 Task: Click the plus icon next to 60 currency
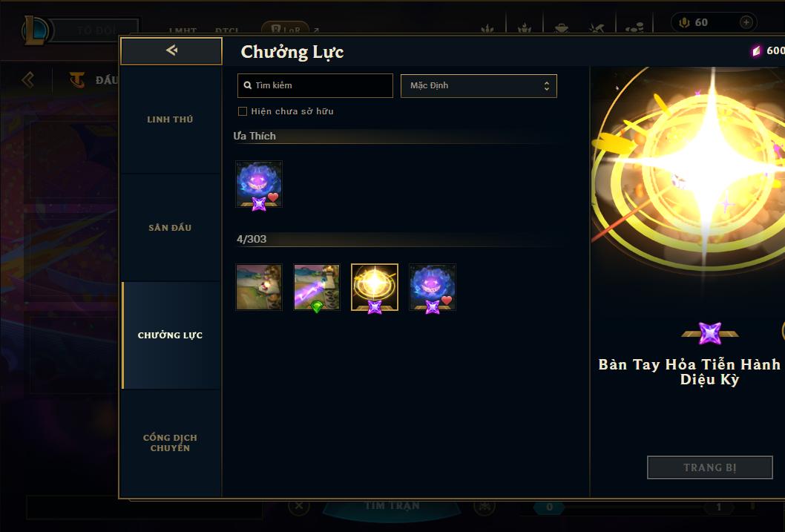[x=746, y=22]
